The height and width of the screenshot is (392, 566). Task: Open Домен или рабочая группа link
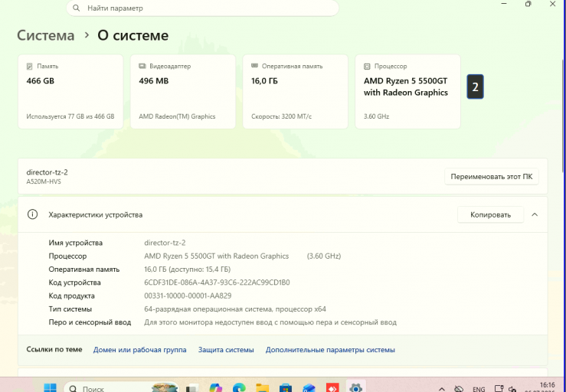tap(139, 350)
